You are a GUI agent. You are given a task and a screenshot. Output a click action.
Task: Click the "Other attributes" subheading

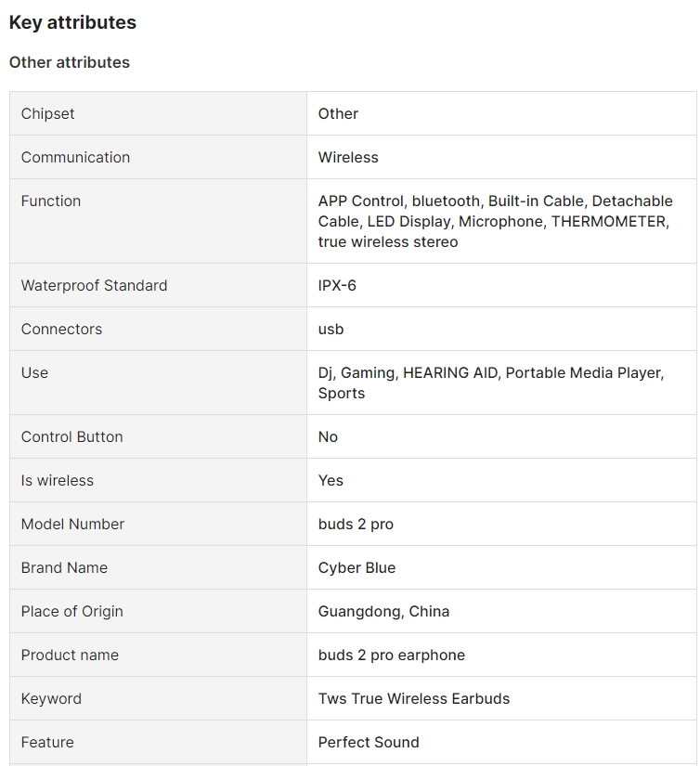[x=70, y=62]
